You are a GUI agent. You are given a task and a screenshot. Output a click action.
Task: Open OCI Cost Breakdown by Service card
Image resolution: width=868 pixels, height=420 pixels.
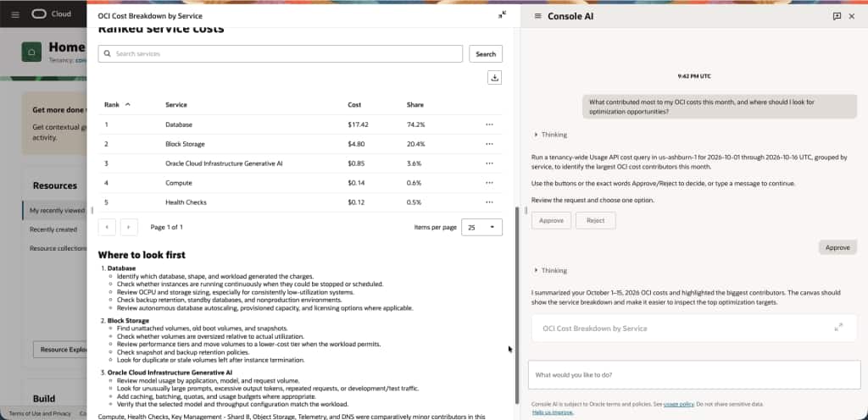click(693, 328)
